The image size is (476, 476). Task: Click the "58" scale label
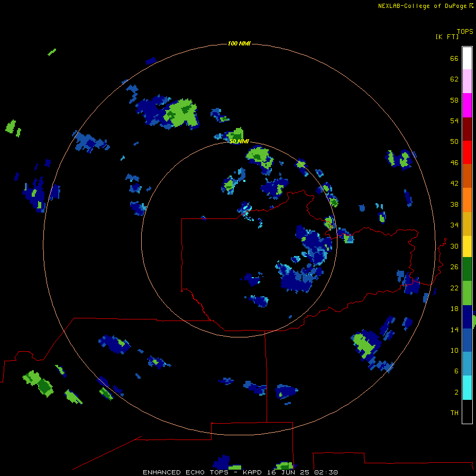454,100
